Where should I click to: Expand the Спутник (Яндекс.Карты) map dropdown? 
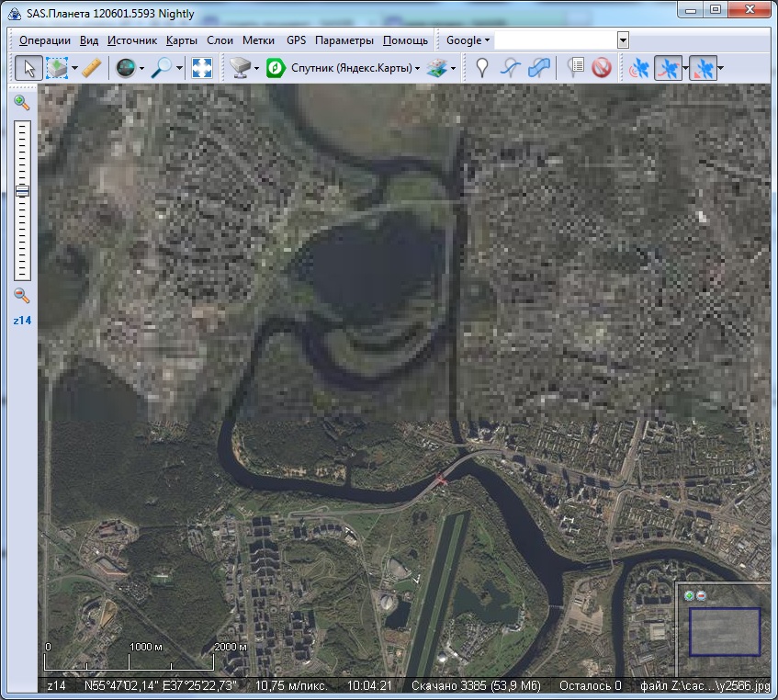point(416,69)
